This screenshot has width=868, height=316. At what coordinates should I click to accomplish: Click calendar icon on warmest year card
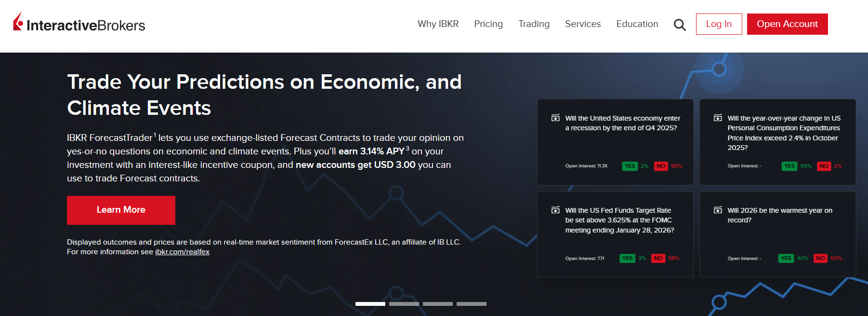click(718, 210)
